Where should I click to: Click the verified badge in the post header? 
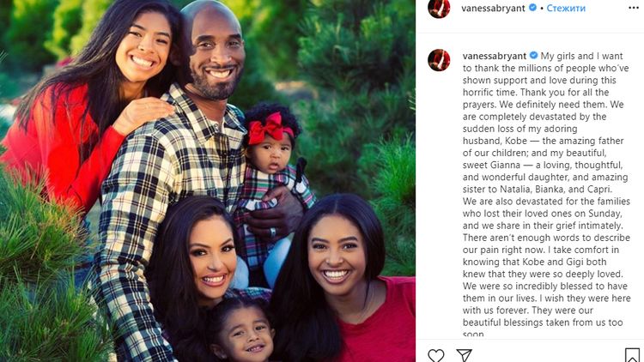[532, 8]
